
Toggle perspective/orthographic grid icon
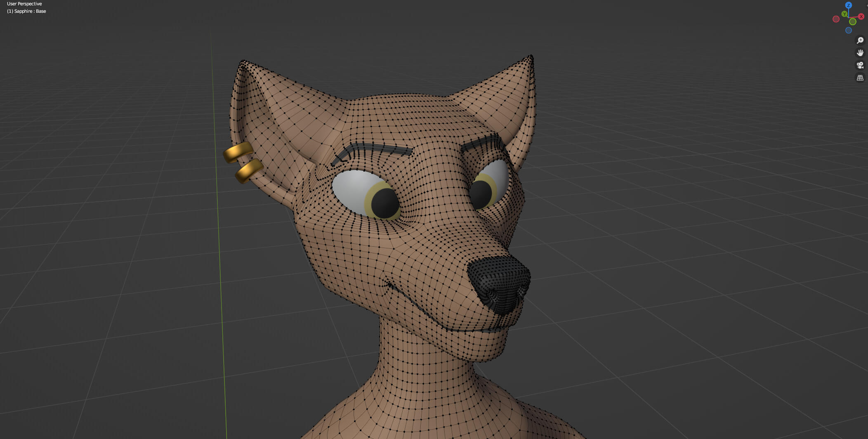(860, 78)
